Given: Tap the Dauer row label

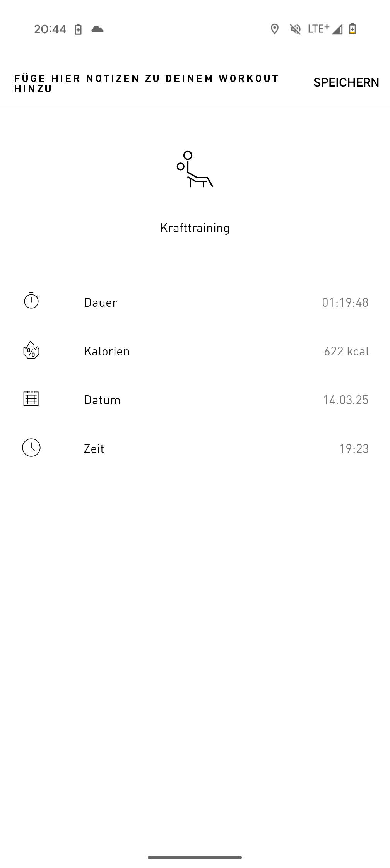Looking at the screenshot, I should 101,302.
